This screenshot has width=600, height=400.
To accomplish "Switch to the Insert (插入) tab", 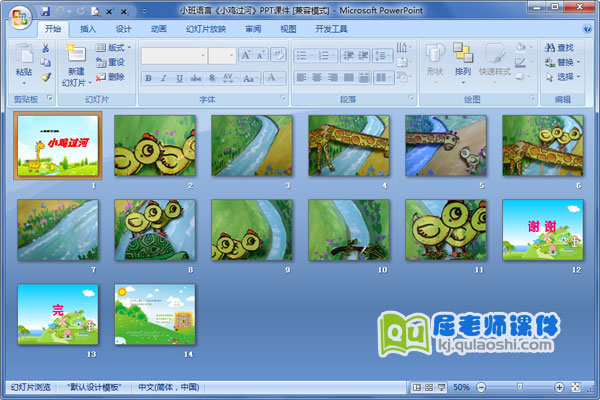I will (x=88, y=29).
